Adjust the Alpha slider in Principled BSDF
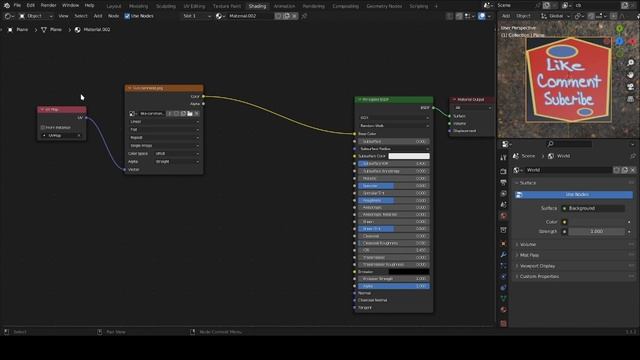This screenshot has width=640, height=360. [394, 286]
